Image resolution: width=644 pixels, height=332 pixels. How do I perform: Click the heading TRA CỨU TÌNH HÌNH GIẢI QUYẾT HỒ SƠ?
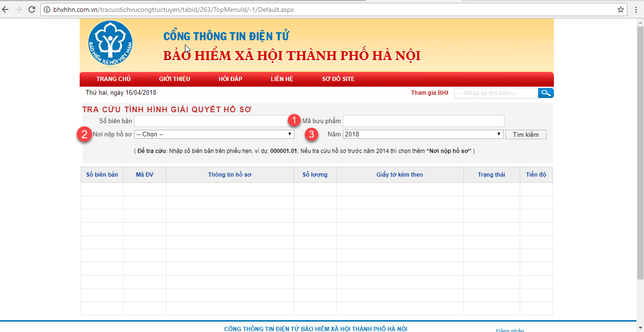tap(167, 110)
